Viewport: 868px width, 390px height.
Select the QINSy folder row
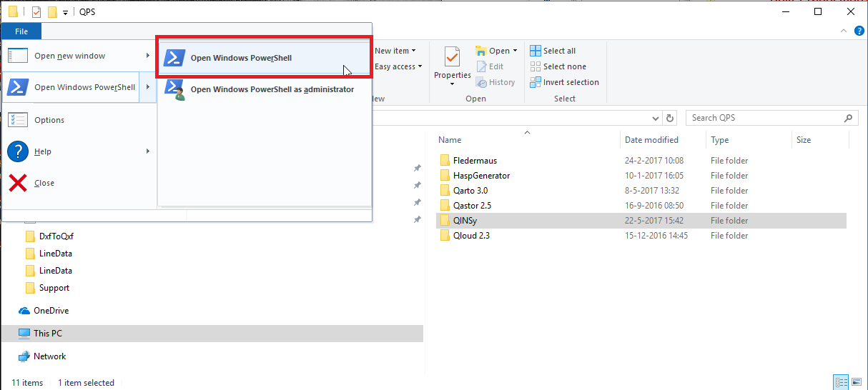click(641, 221)
